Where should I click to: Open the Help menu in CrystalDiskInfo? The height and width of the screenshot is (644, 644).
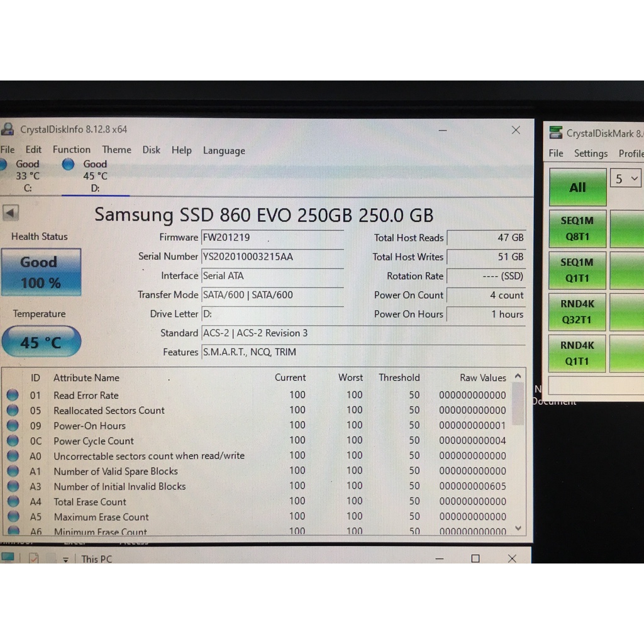(x=182, y=150)
